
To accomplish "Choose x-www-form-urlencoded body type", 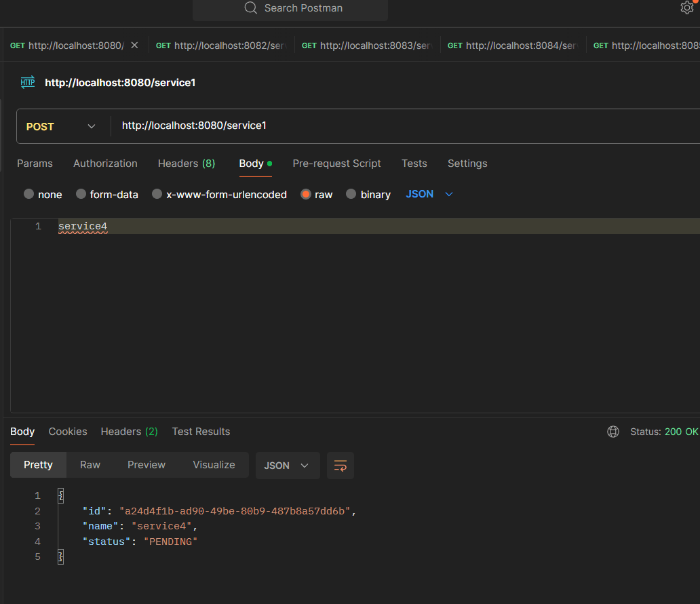I will coord(157,194).
